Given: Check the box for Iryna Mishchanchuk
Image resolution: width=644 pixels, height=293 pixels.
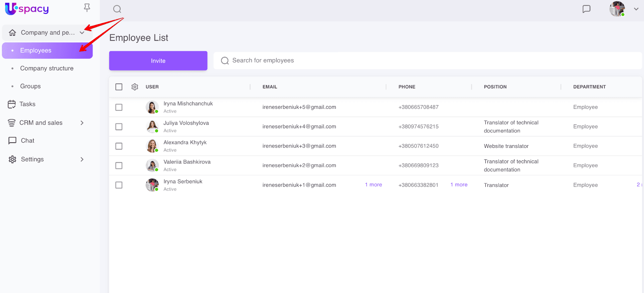Looking at the screenshot, I should pyautogui.click(x=119, y=107).
